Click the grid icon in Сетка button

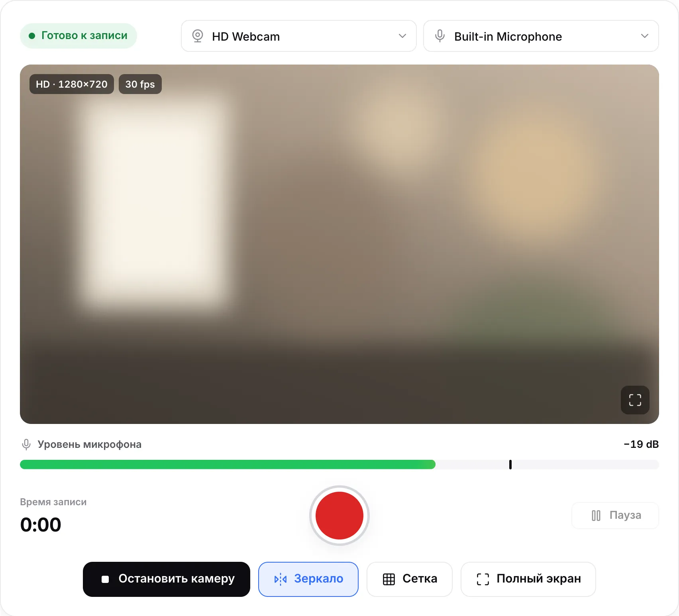pyautogui.click(x=389, y=579)
